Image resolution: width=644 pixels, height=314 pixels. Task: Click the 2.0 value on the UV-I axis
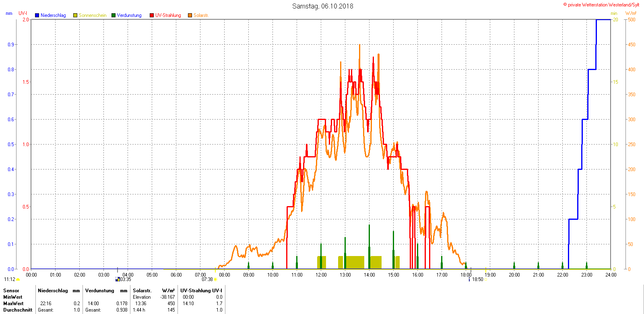click(26, 20)
